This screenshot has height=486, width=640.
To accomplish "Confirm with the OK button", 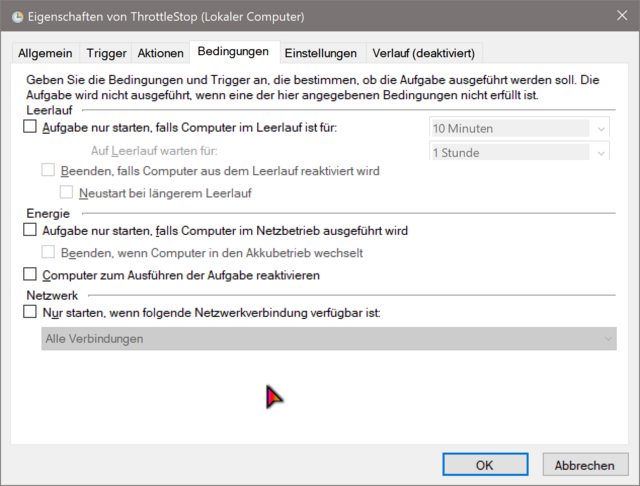I will coord(485,465).
